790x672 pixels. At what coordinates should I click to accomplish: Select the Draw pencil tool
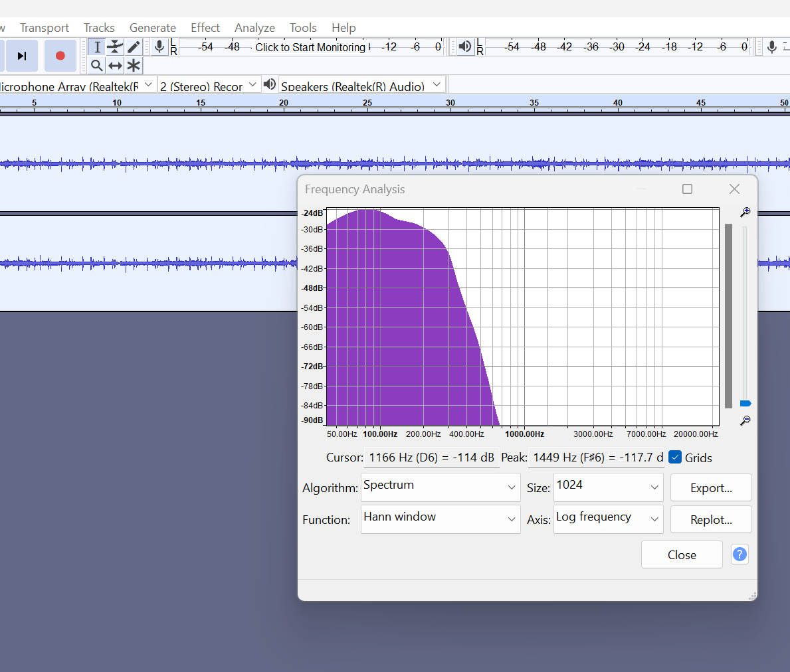coord(134,46)
